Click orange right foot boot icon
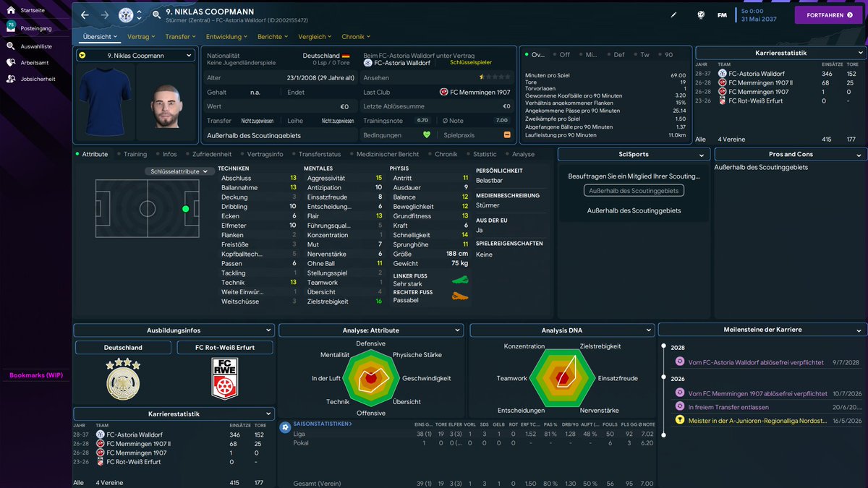The height and width of the screenshot is (488, 868). pos(460,296)
